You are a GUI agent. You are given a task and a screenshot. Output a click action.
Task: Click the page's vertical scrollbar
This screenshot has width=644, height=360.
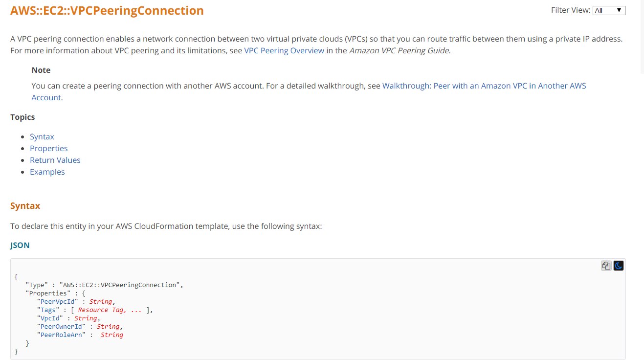[x=642, y=37]
